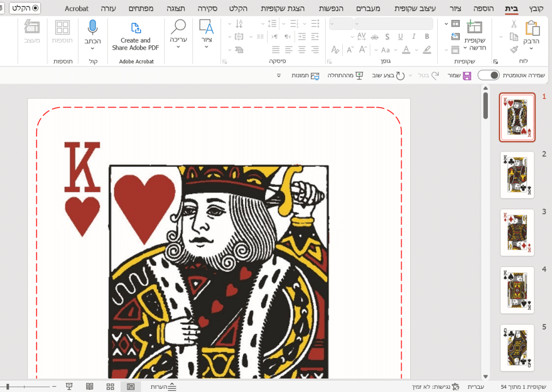Click the Slide Layout icon
Image resolution: width=552 pixels, height=392 pixels.
pyautogui.click(x=456, y=24)
